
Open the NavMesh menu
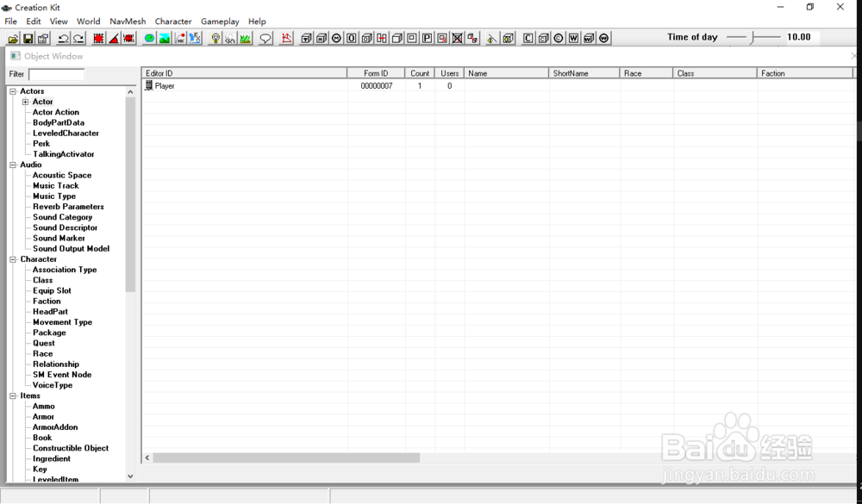click(128, 22)
